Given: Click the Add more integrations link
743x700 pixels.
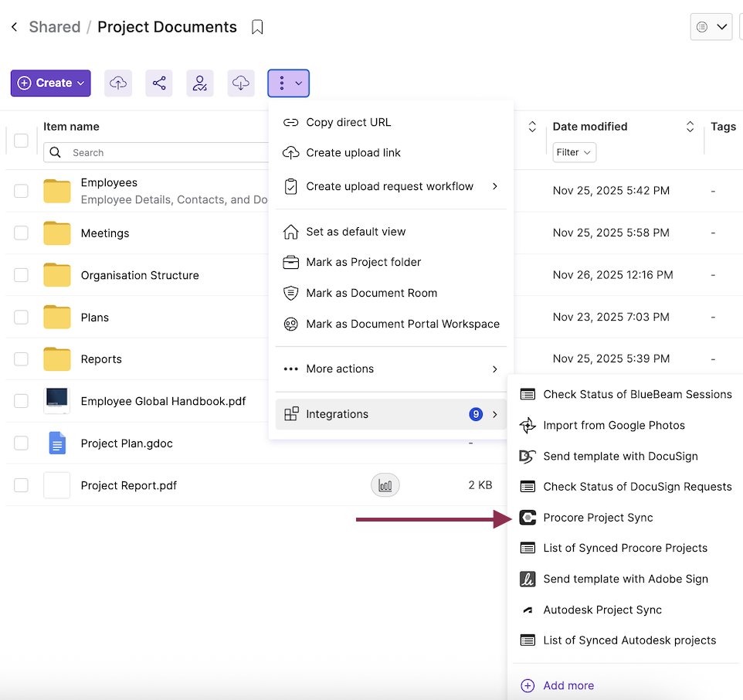Looking at the screenshot, I should (568, 685).
